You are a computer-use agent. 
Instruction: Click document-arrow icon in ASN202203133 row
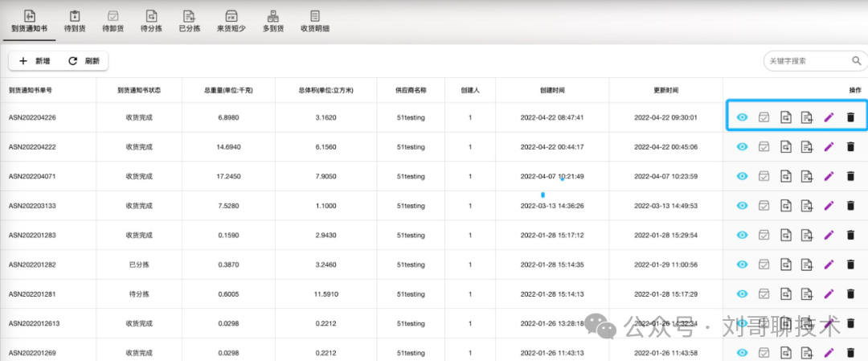tap(786, 205)
